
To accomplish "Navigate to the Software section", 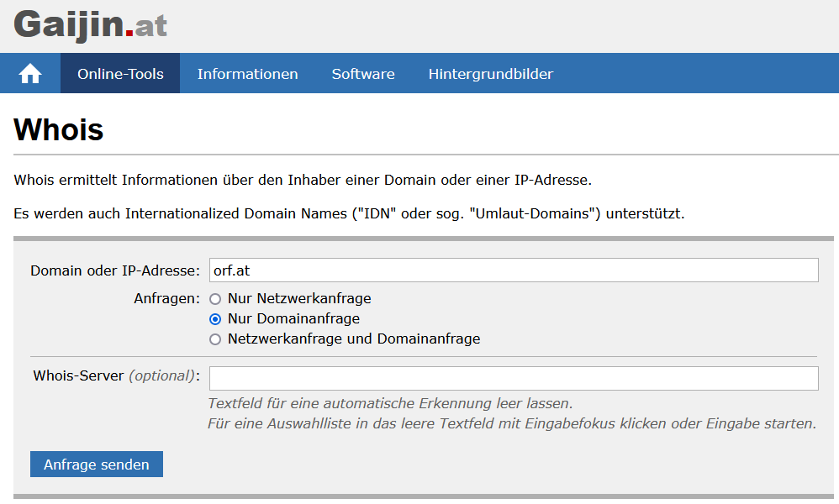I will pyautogui.click(x=363, y=73).
